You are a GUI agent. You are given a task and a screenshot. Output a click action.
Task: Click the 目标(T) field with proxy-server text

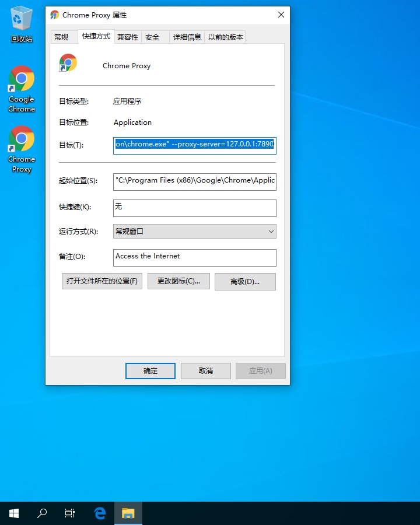pos(195,146)
